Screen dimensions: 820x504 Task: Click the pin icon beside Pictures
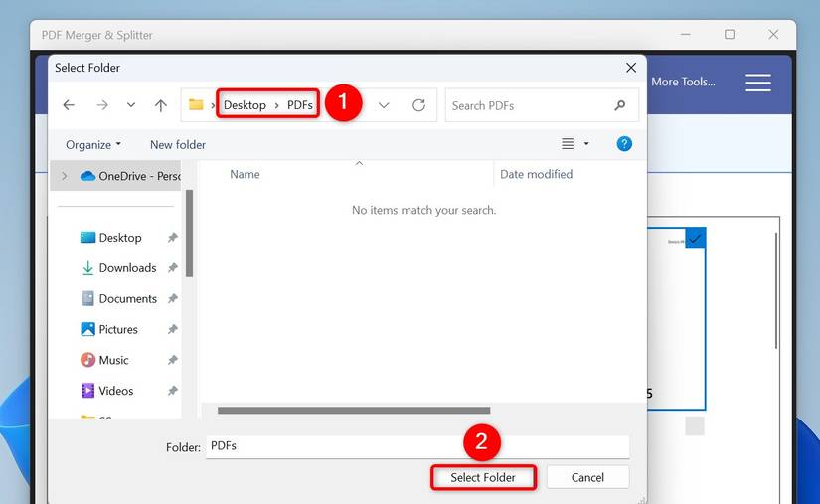[172, 329]
